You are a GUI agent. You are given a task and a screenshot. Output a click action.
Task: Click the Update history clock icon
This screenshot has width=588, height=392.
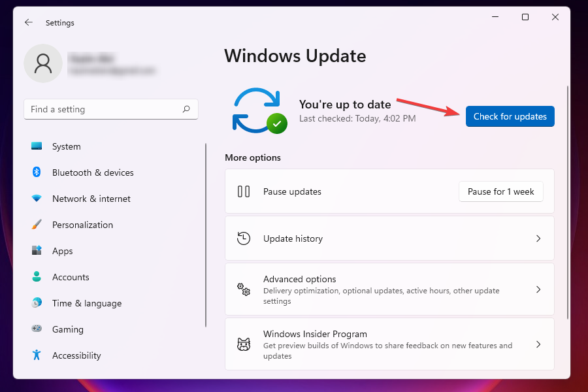pos(244,238)
